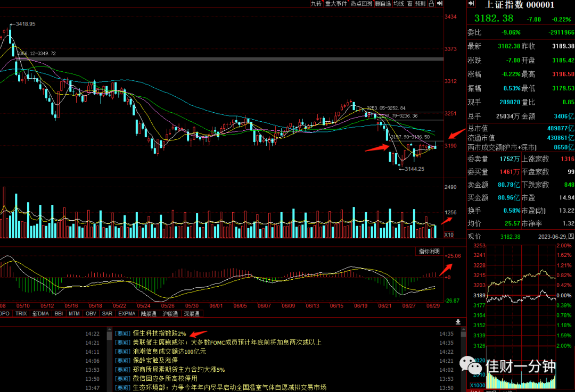575x392 pixels.
Task: Click the collapse arrow icon beside the lock
Action: click(x=440, y=4)
